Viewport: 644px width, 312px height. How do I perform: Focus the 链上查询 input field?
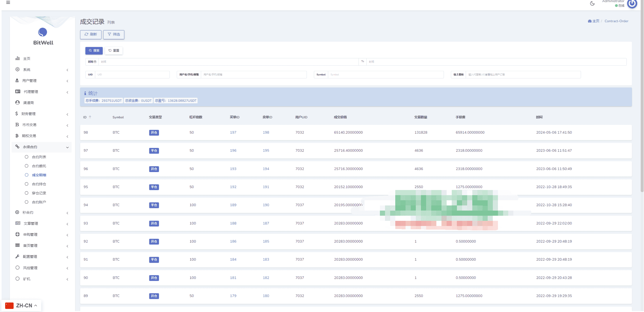click(x=523, y=74)
